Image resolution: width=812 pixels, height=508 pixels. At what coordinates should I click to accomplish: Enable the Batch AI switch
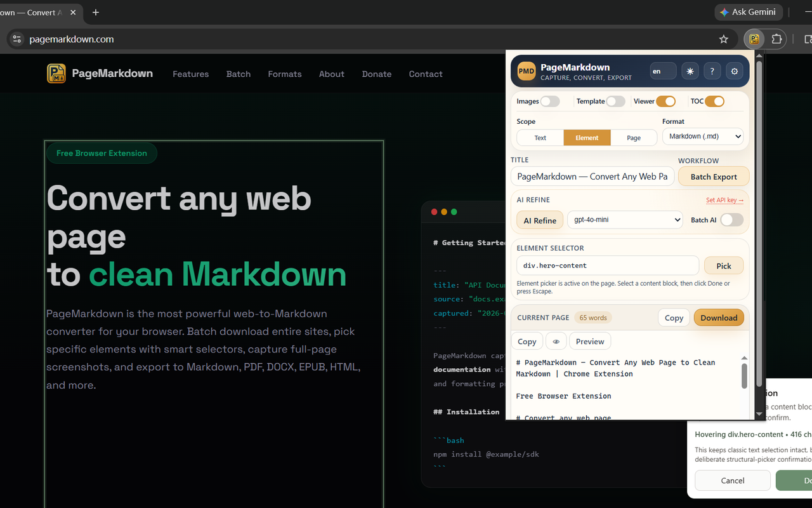(x=731, y=220)
